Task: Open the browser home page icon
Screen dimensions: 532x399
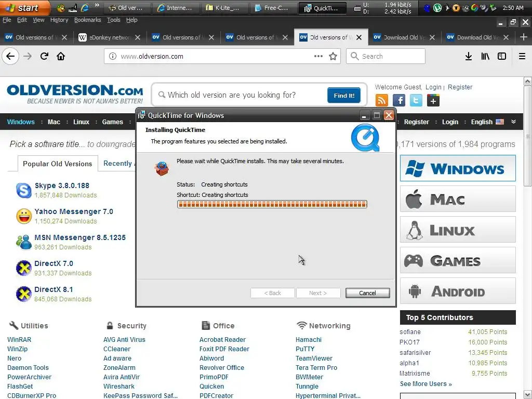Action: click(x=61, y=56)
